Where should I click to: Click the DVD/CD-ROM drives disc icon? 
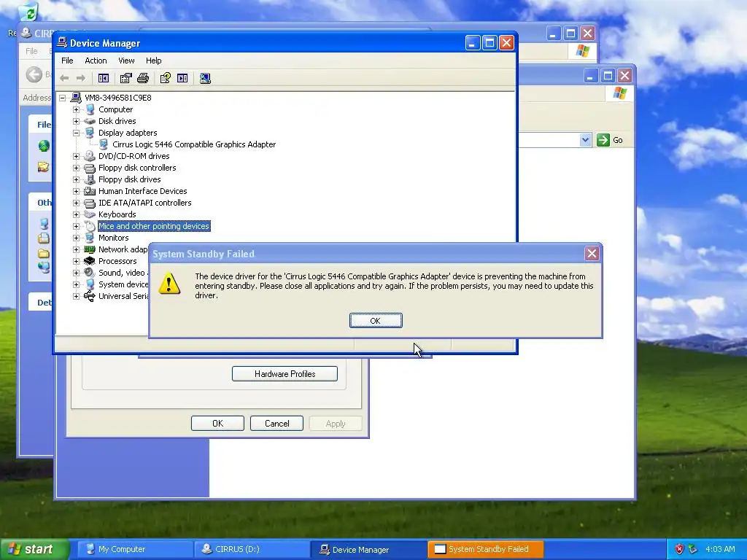[x=90, y=156]
